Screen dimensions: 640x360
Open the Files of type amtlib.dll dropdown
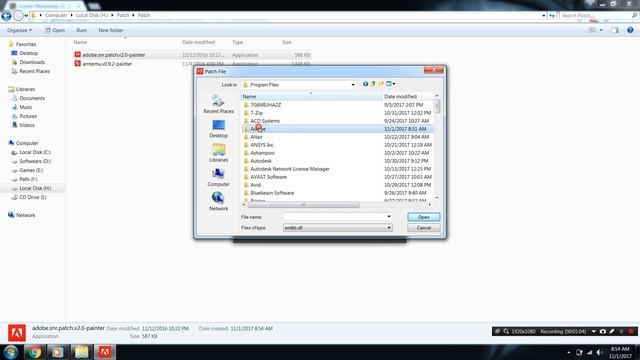(389, 228)
